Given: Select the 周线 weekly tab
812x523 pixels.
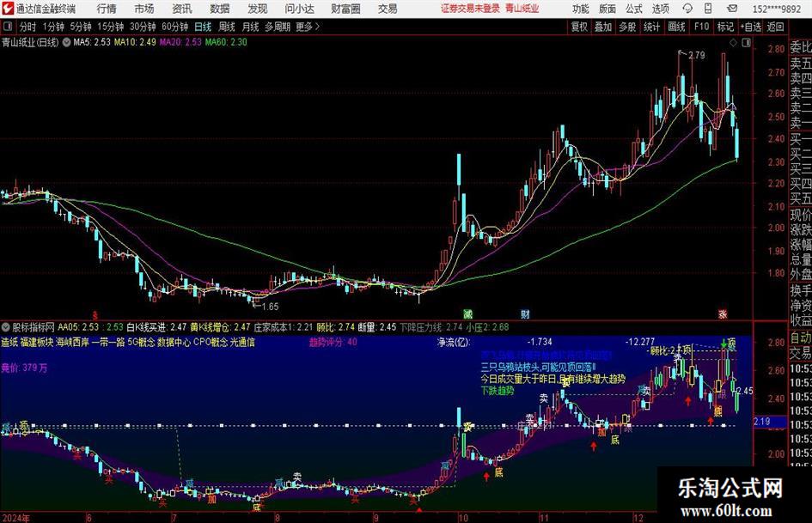Looking at the screenshot, I should coord(227,27).
